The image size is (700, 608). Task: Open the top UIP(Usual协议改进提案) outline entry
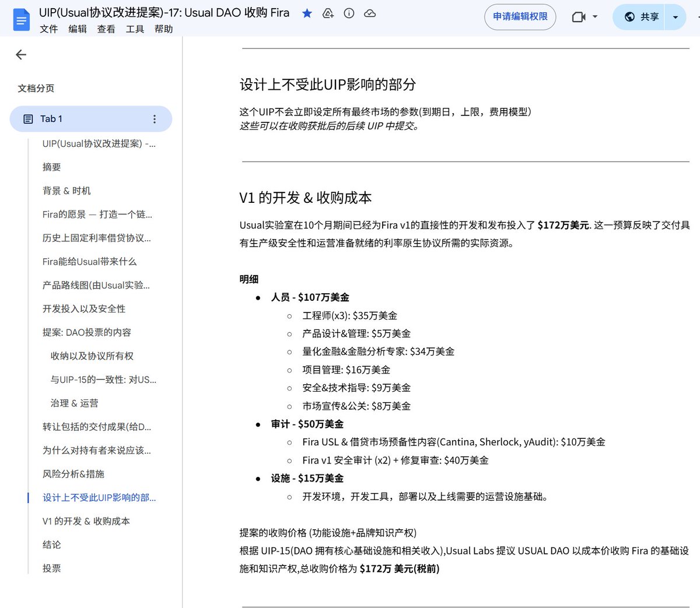tap(99, 143)
